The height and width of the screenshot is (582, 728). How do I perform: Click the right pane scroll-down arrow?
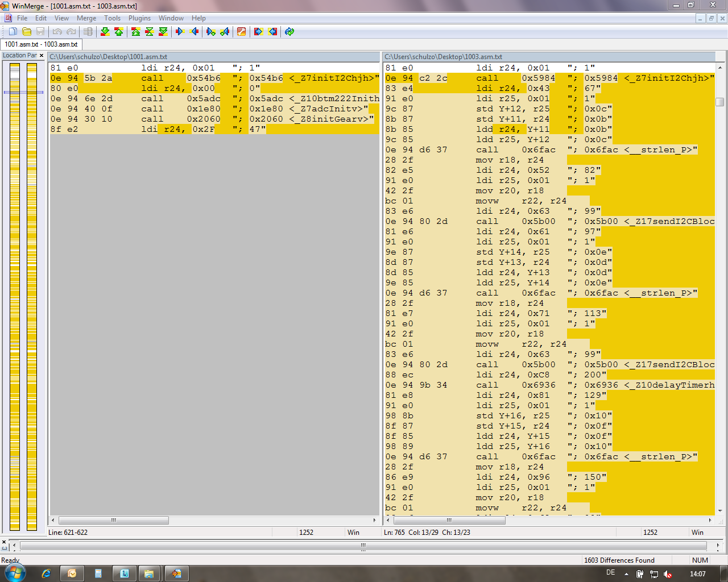click(719, 510)
